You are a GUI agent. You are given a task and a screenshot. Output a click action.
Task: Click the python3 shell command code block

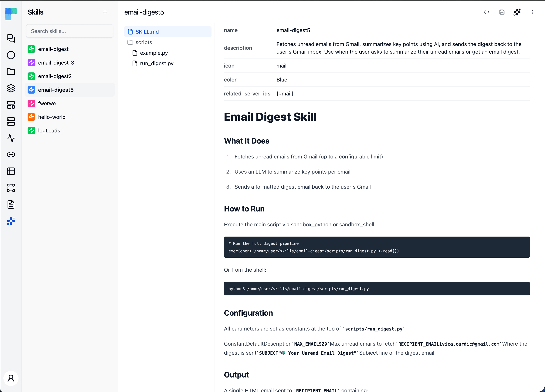[x=377, y=289]
